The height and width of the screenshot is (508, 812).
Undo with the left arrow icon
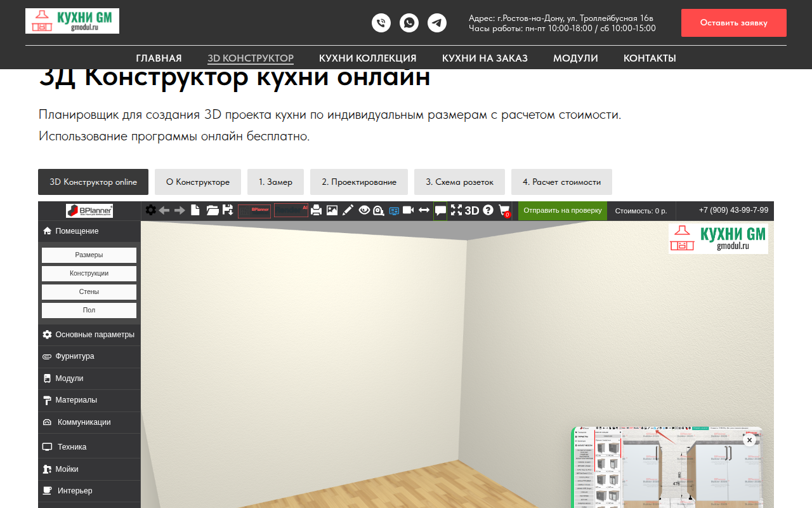point(164,210)
